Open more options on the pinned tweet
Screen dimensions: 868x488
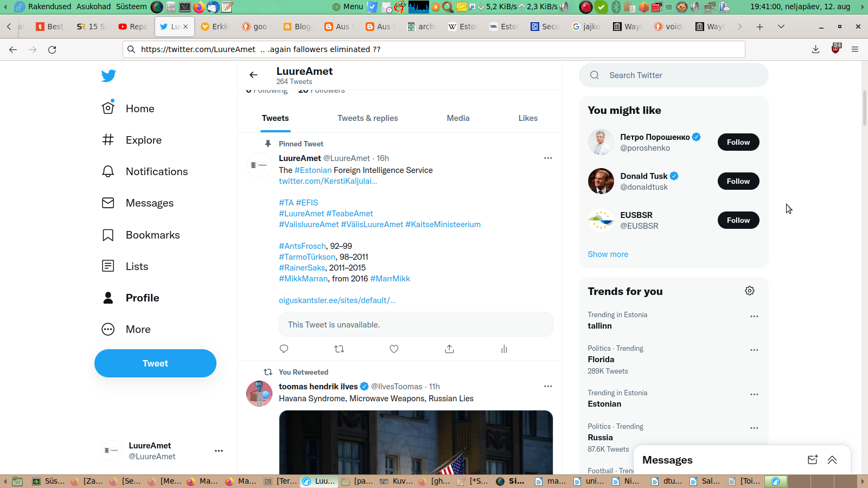click(548, 158)
